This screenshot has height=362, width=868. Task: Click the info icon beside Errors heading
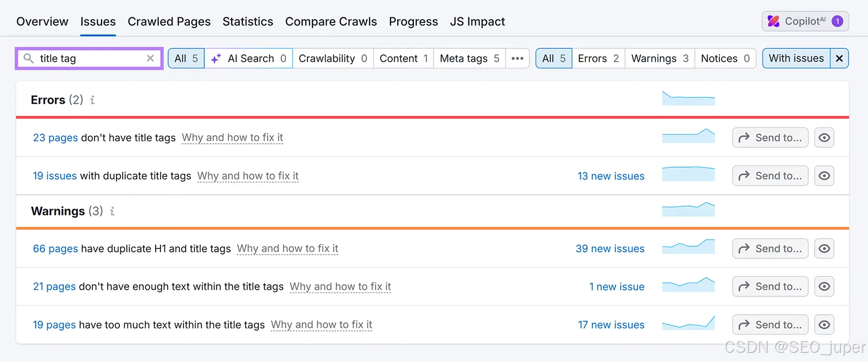93,100
